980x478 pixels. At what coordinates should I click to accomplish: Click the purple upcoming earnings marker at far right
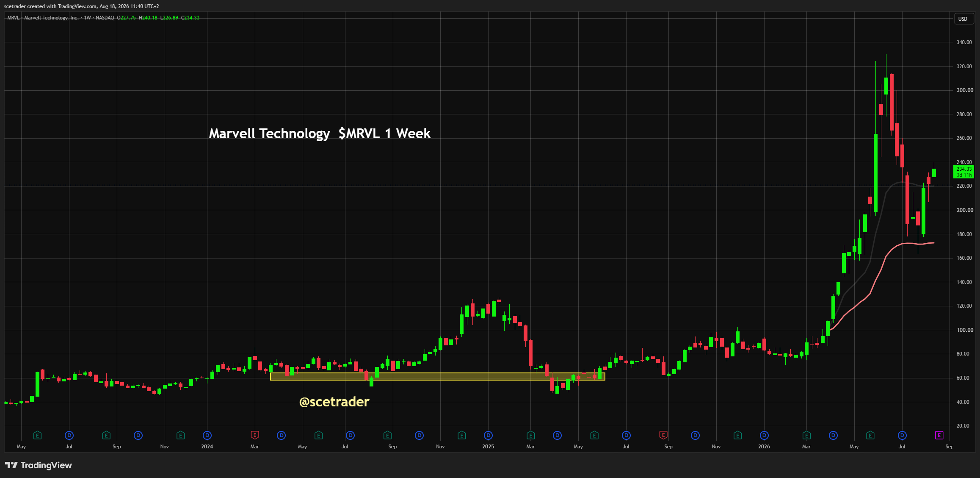939,435
